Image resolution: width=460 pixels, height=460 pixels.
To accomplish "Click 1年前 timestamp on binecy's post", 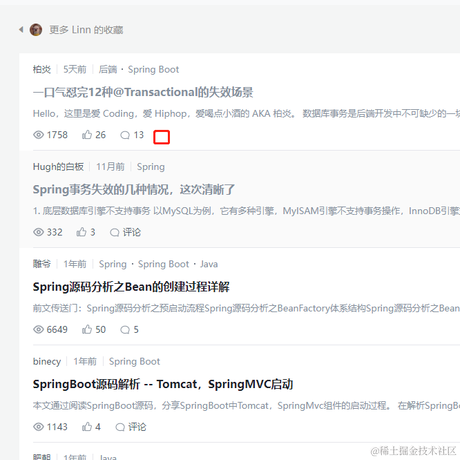I will pos(85,361).
